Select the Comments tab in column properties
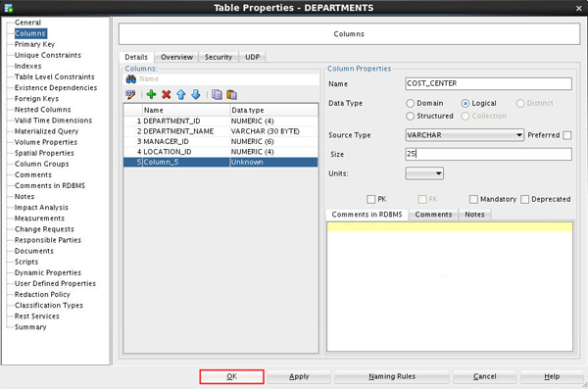Screen dimensions: 588x389 point(433,215)
